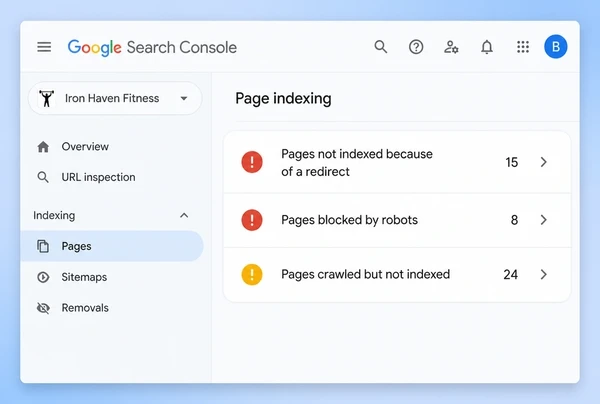Open Pages blocked by robots
Screen dimensions: 600x404
coord(397,220)
